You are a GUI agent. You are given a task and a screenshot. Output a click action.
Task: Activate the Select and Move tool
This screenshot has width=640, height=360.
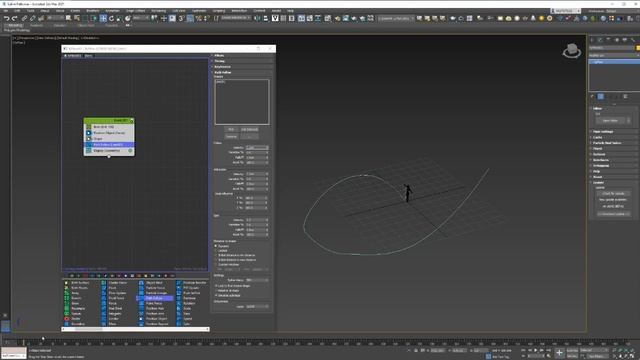click(103, 18)
